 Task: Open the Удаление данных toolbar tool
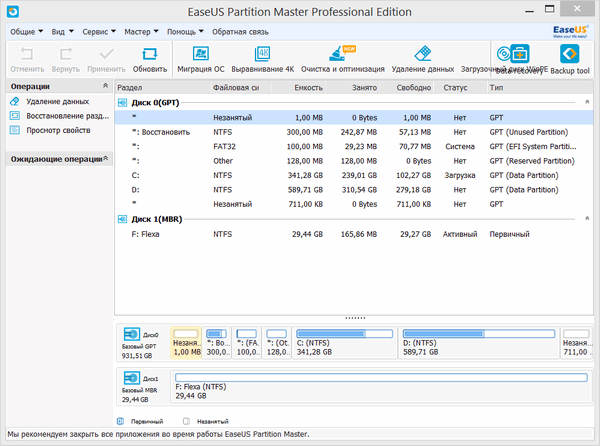coord(422,54)
